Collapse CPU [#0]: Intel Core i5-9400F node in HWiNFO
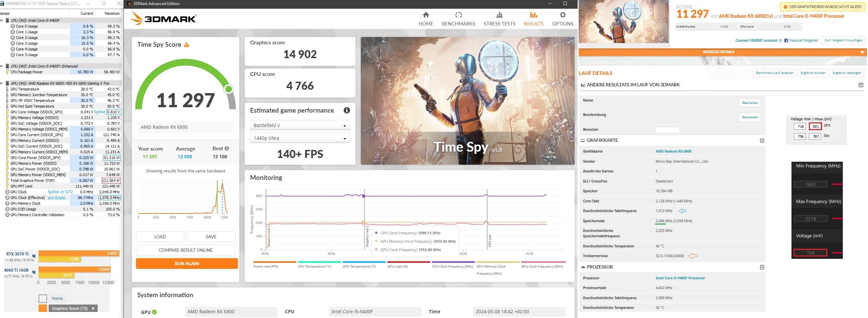Screen dimensions: 868x318 [2, 21]
